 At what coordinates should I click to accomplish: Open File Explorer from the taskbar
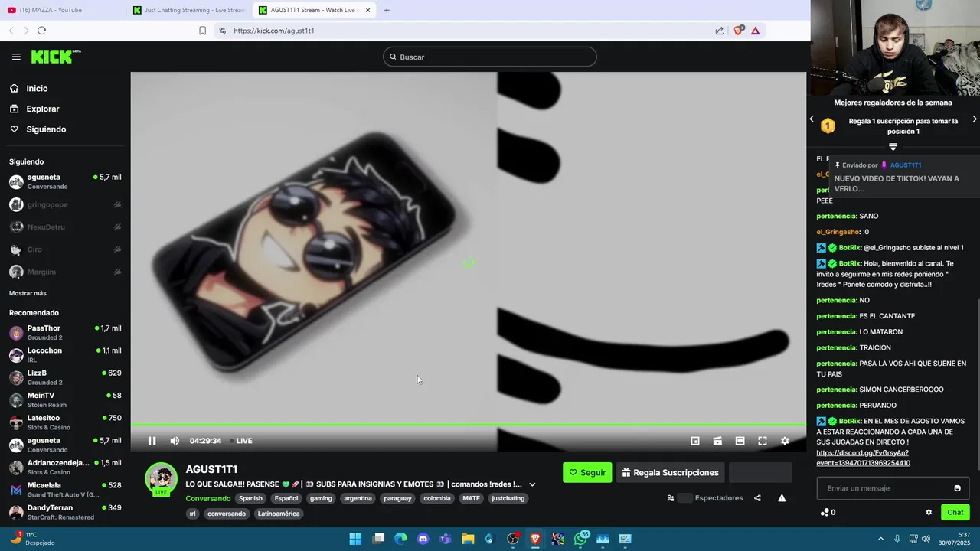(468, 539)
